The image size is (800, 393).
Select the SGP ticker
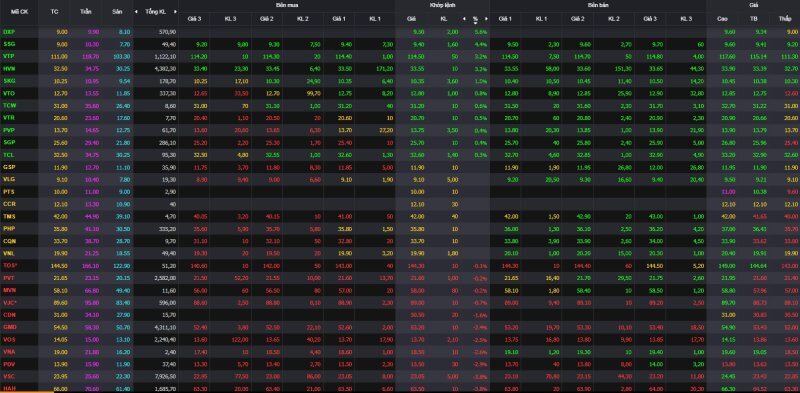9,142
